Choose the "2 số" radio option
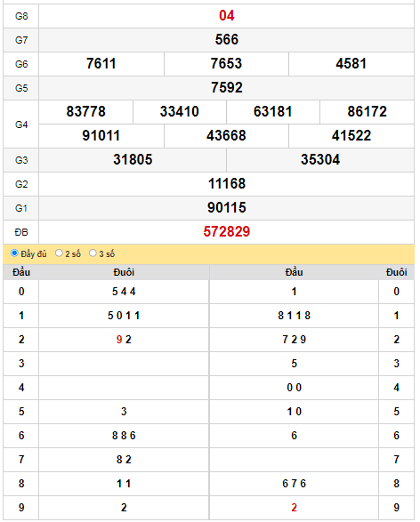 [x=59, y=253]
